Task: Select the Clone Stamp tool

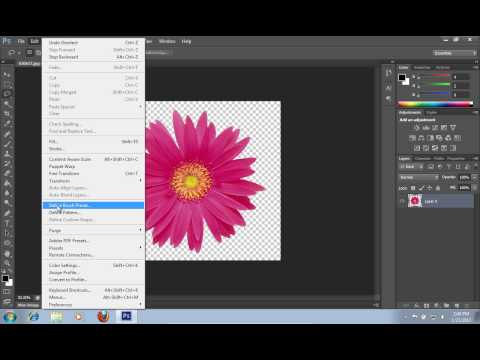Action: 7,154
